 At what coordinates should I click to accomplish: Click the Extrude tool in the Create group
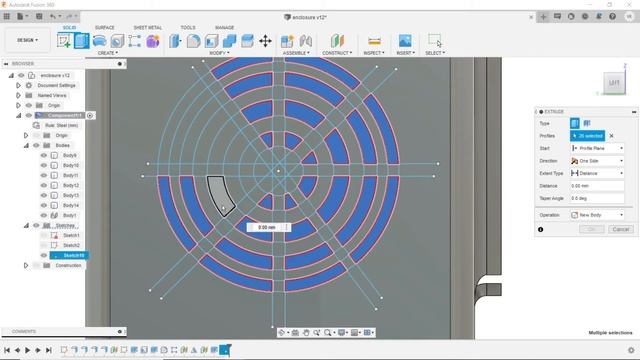tap(82, 41)
